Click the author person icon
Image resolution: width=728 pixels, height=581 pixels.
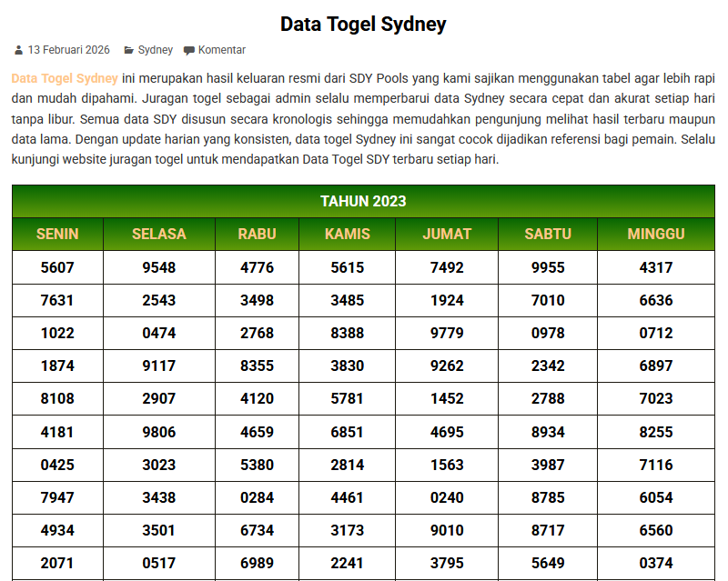pos(18,50)
